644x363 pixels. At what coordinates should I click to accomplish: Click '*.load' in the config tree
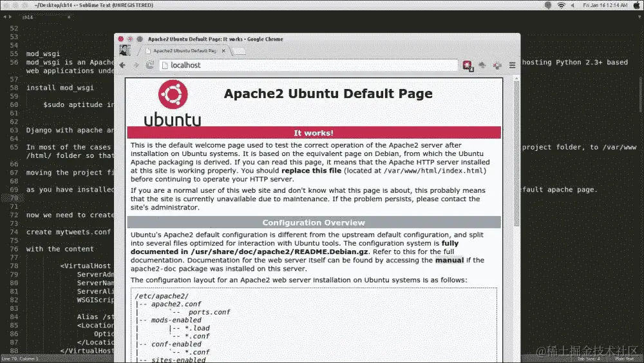coord(196,328)
